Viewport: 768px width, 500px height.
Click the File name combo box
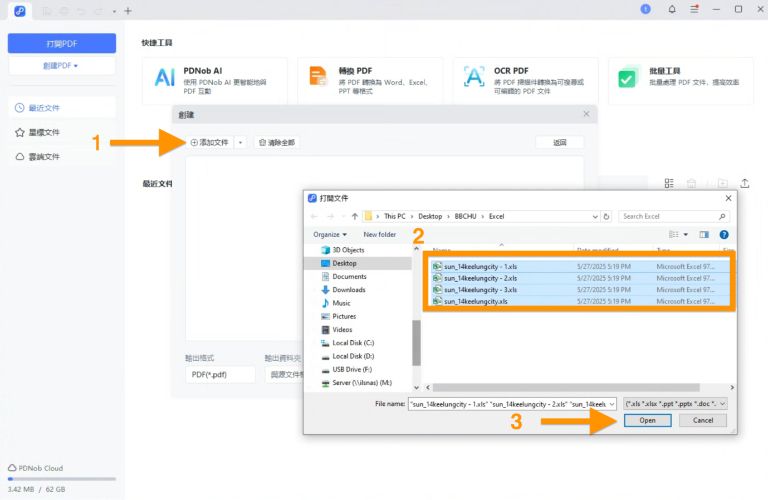(512, 404)
